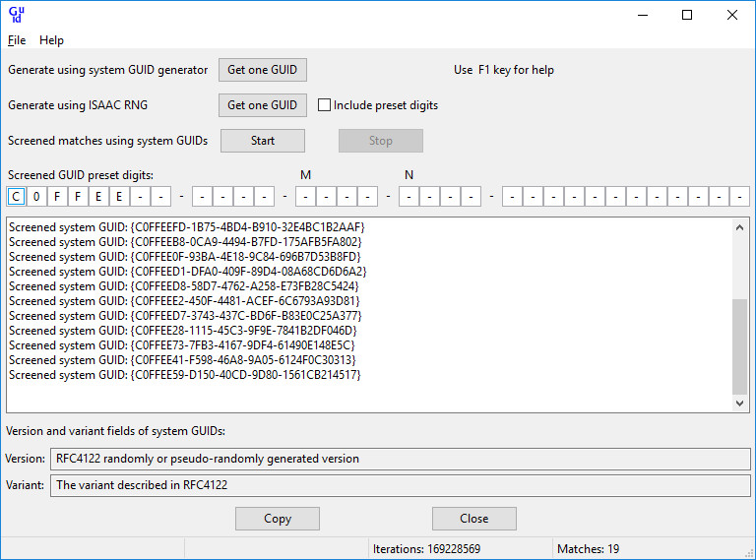Select GUID line C0FFEE73-7FB3-4167-9DF4-61490E148E5C
The height and width of the screenshot is (560, 756).
click(182, 345)
